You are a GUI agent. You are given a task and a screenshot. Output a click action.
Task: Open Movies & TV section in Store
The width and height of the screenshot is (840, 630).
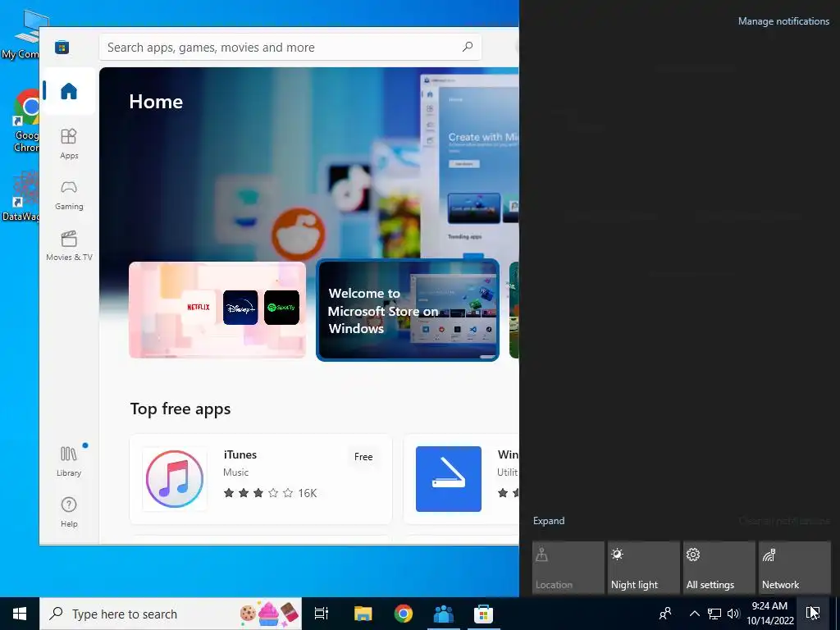tap(69, 245)
